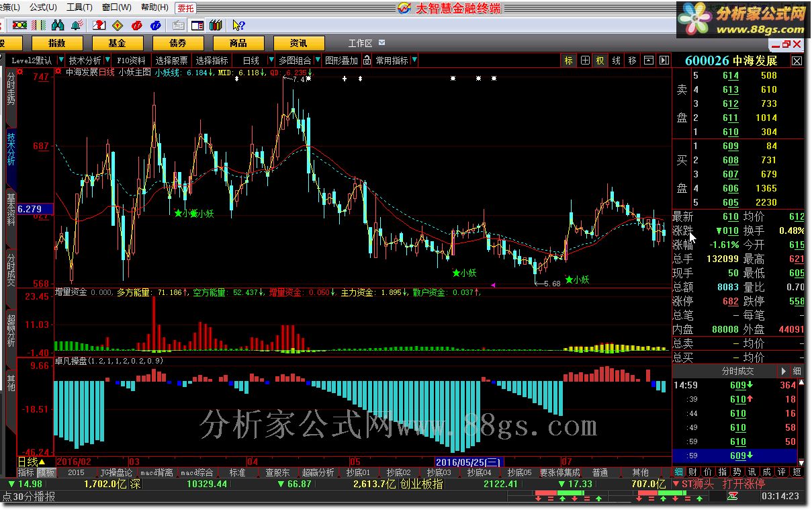812x510 pixels.
Task: Expand the 多图组合 dropdown arrow
Action: pos(317,60)
